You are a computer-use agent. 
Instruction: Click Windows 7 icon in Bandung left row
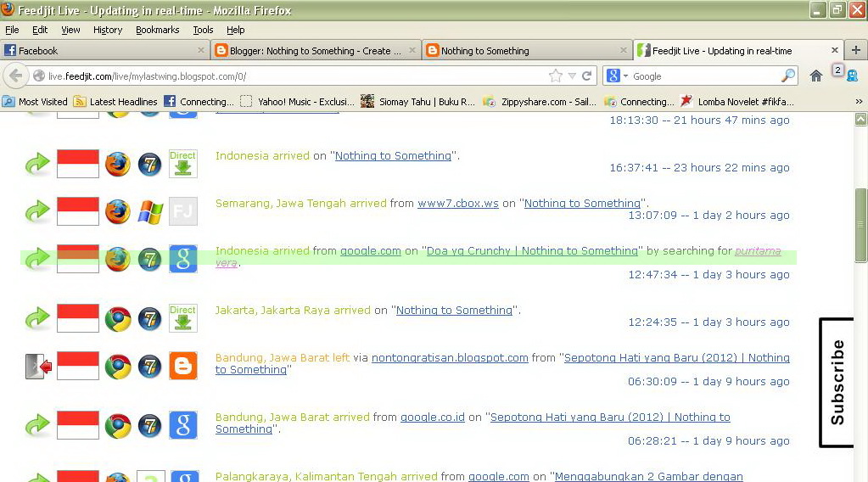149,367
